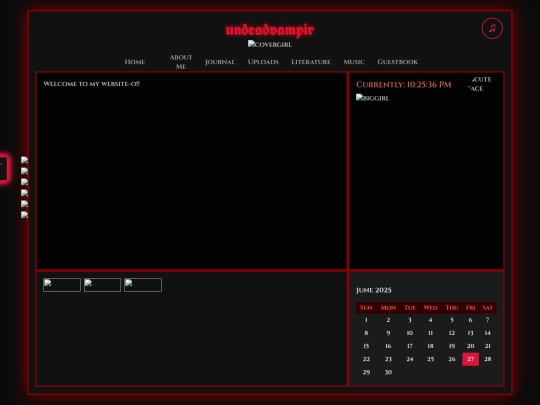Select June 30 in the calendar
540x405 pixels.
(388, 372)
